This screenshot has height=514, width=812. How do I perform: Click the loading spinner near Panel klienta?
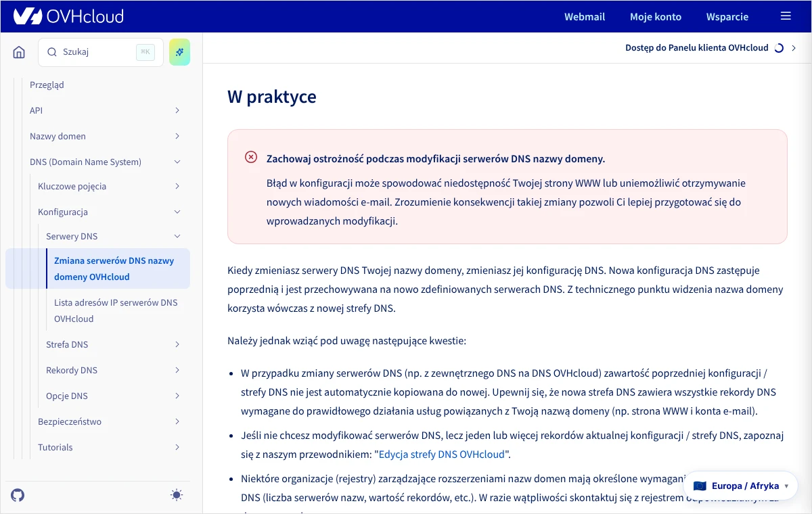(779, 48)
